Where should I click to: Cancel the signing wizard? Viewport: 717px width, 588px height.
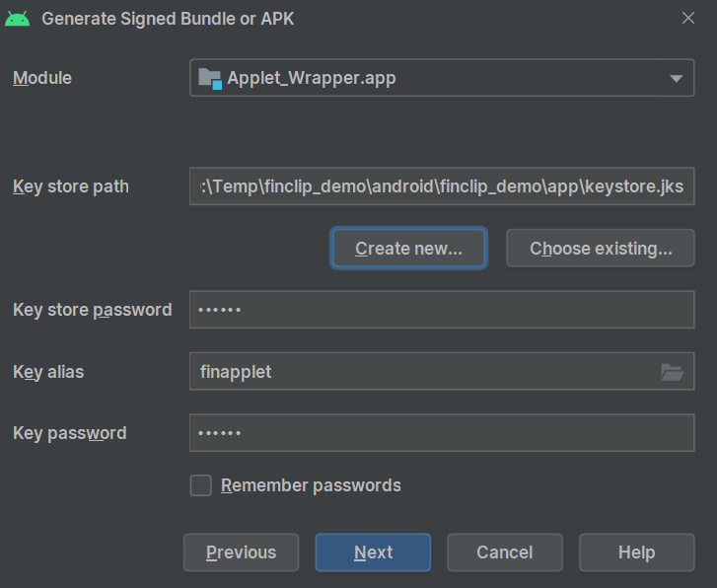(x=504, y=552)
